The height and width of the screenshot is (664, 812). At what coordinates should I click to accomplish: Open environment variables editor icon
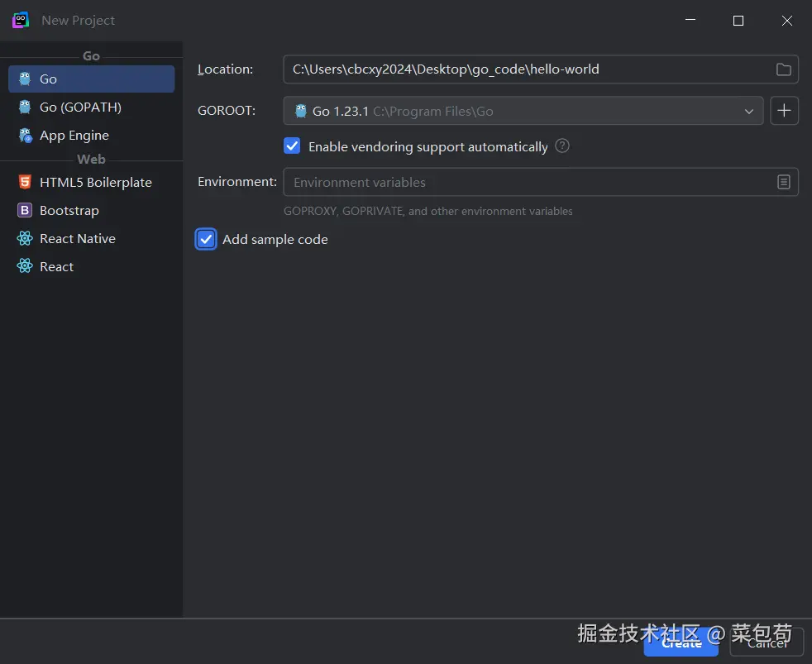click(x=784, y=182)
